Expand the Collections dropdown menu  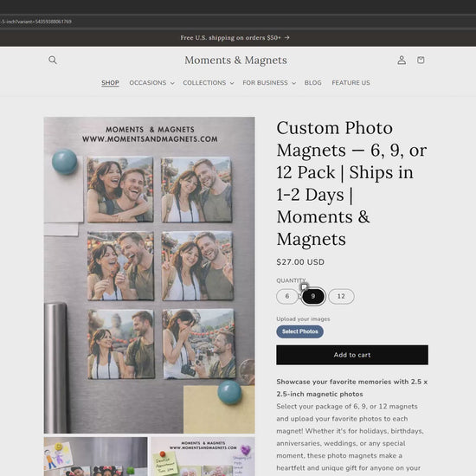pos(209,82)
